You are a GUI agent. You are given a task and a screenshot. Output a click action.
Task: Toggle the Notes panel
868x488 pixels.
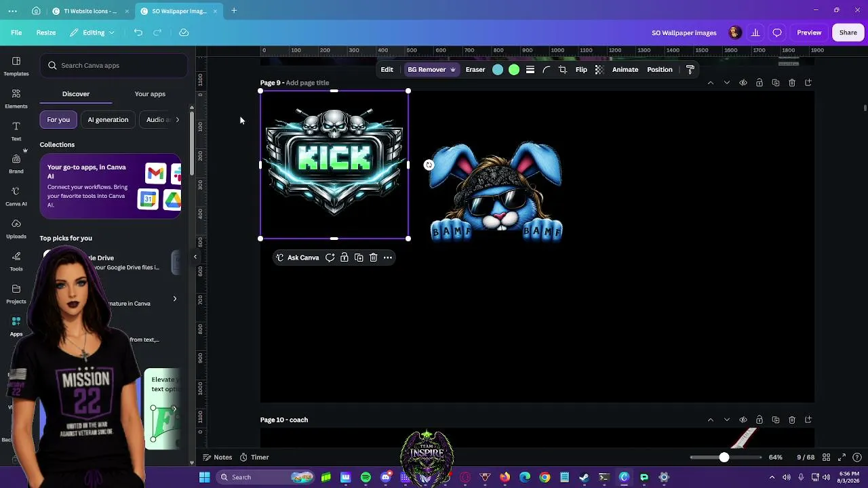[x=217, y=457]
